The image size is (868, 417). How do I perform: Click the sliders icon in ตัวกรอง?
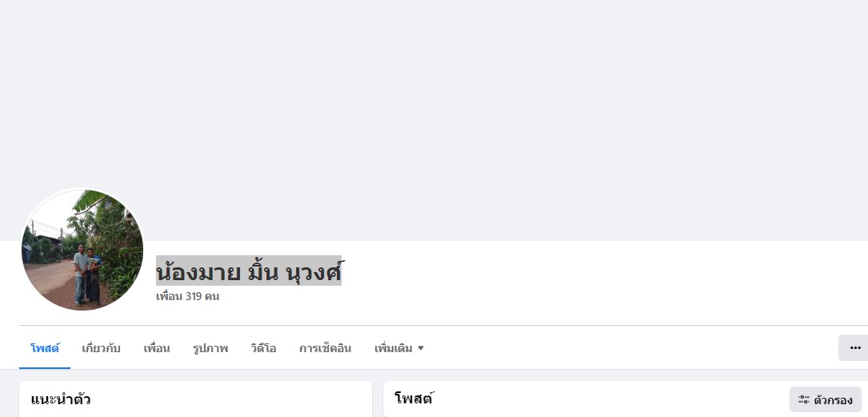tap(804, 399)
